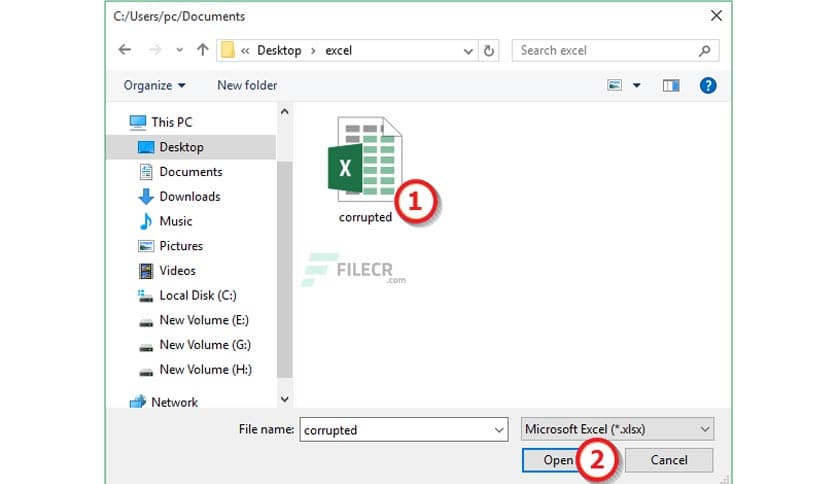Close the dialog with the X button

716,16
